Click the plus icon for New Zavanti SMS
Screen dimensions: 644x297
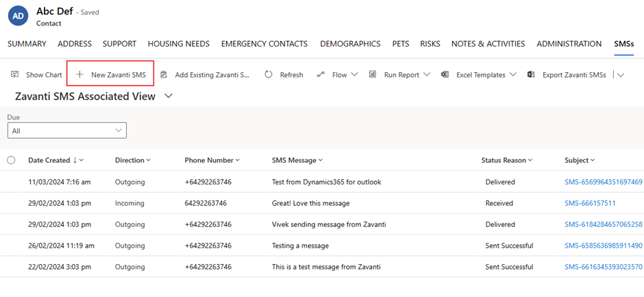point(80,75)
